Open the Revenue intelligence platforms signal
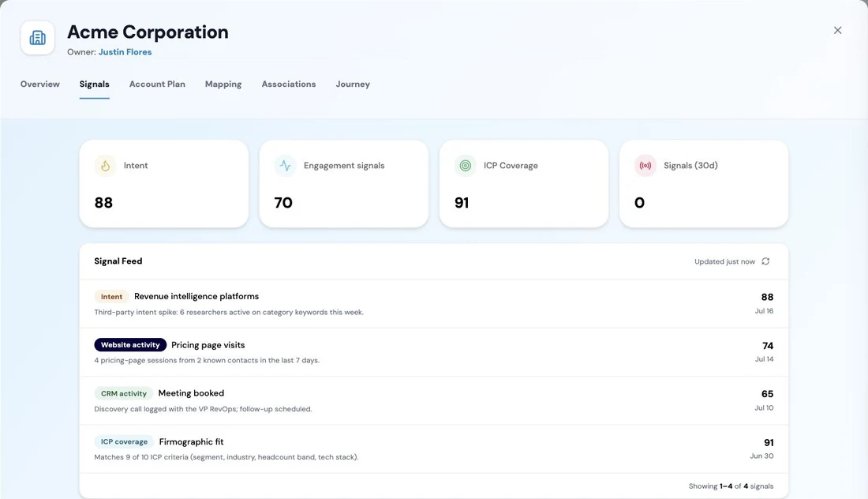Image resolution: width=868 pixels, height=499 pixels. click(196, 296)
